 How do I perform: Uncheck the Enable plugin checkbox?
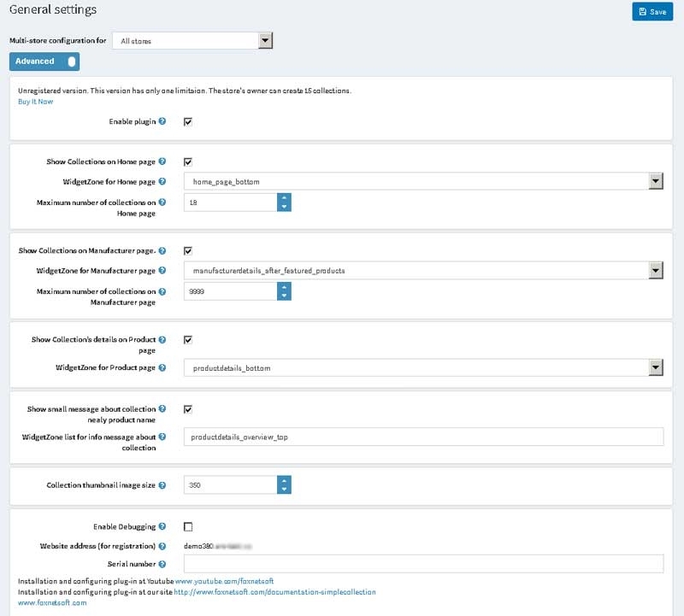click(x=188, y=122)
